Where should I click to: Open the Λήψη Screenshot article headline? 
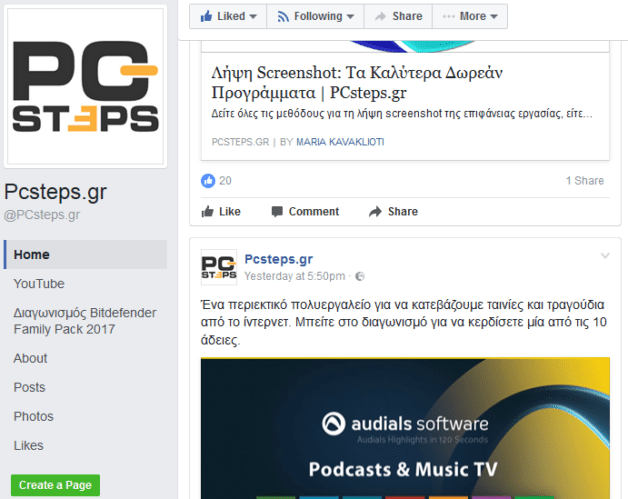(x=357, y=82)
